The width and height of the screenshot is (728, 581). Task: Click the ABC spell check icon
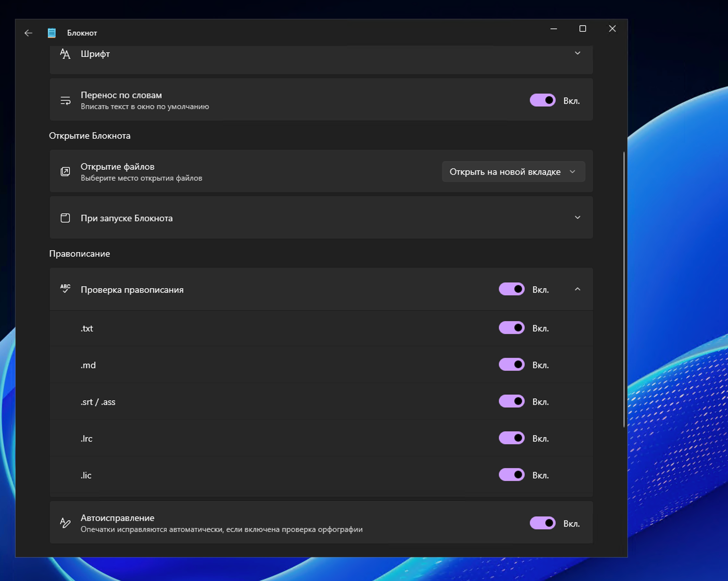[x=65, y=289]
